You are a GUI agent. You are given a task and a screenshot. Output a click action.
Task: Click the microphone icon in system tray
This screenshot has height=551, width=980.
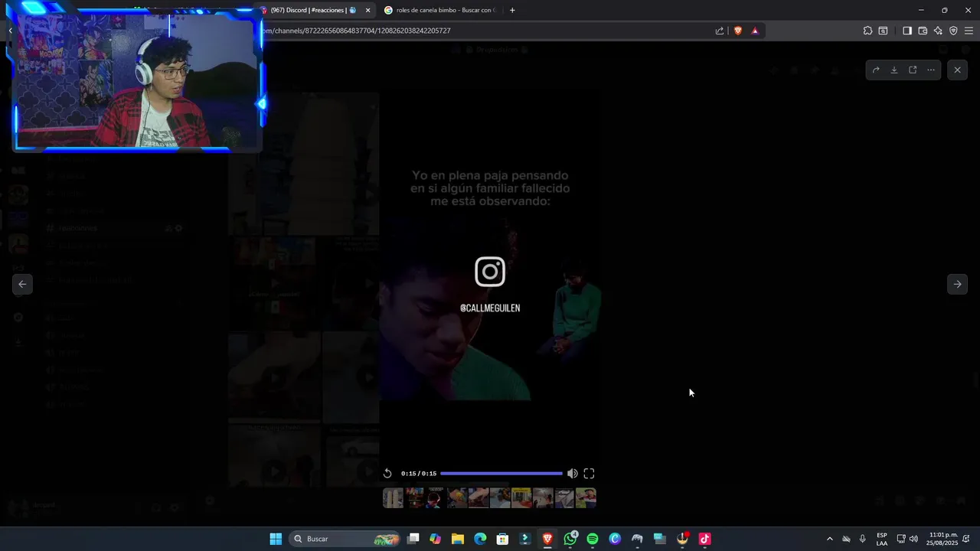(x=863, y=539)
